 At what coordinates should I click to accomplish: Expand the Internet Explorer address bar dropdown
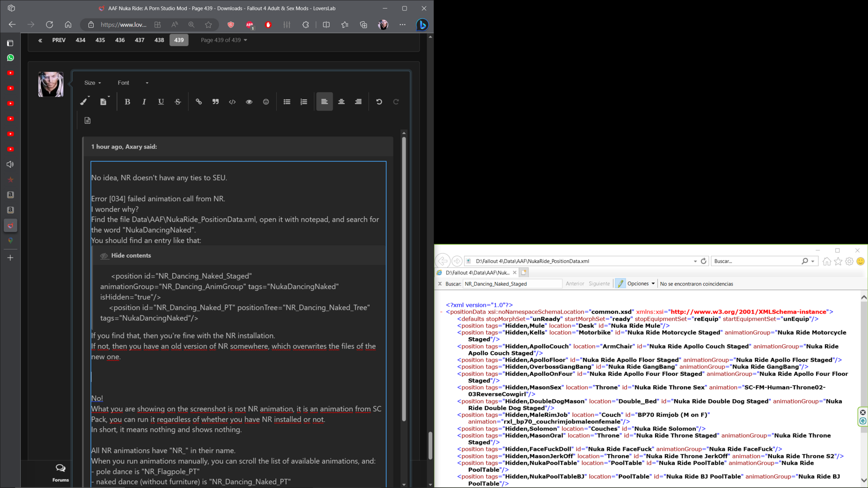tap(695, 261)
